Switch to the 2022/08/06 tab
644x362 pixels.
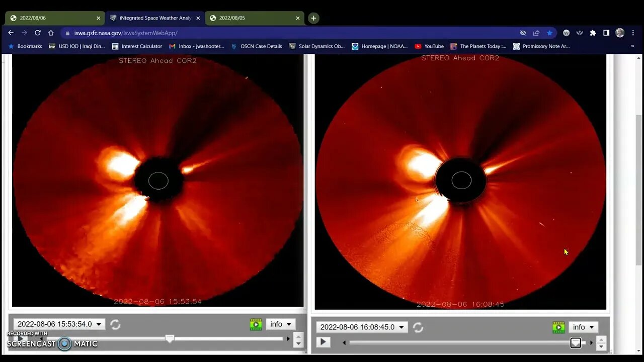coord(54,18)
